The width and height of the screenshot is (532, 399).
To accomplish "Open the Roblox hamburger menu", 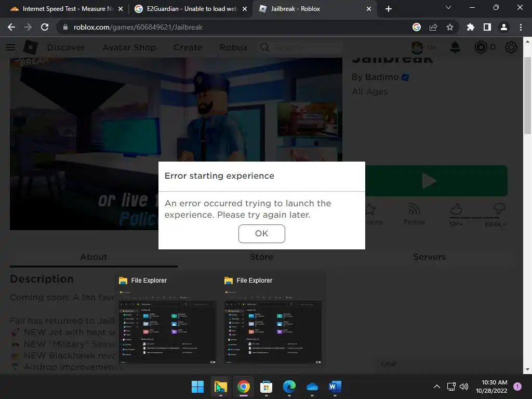I will coord(10,47).
